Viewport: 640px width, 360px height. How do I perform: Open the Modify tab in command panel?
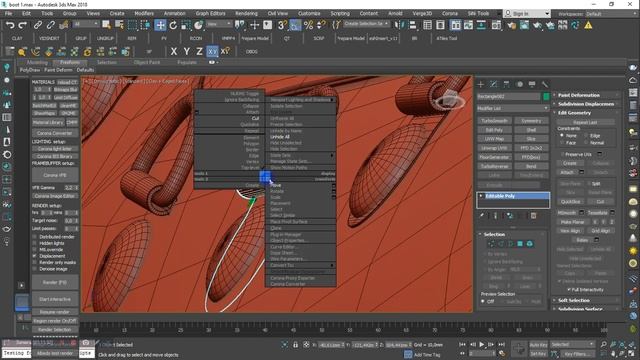coord(493,84)
